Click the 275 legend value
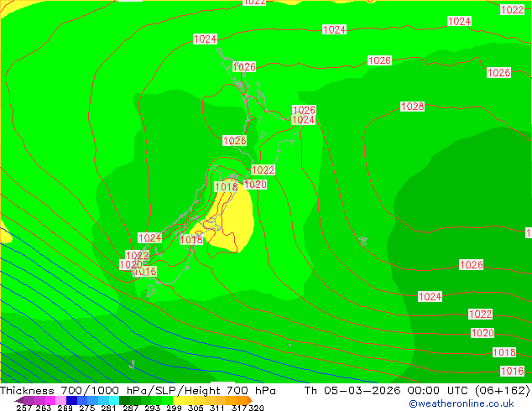The width and height of the screenshot is (532, 411). point(87,408)
